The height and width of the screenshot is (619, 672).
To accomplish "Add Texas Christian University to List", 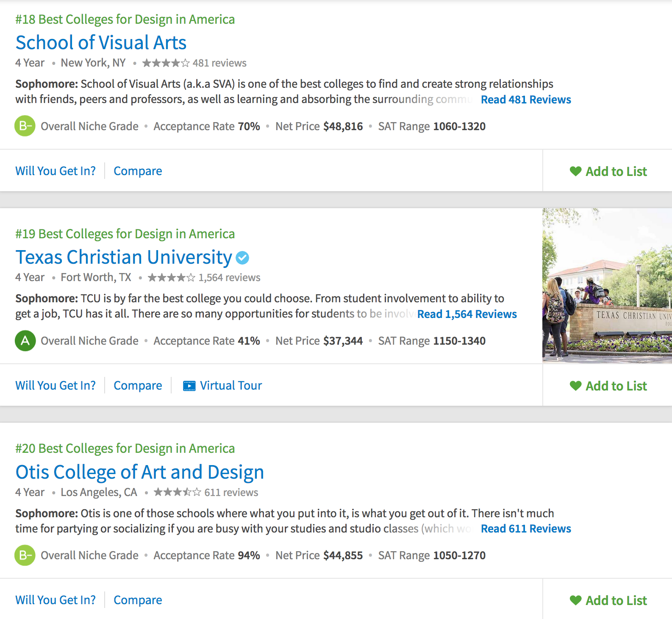I will 608,386.
